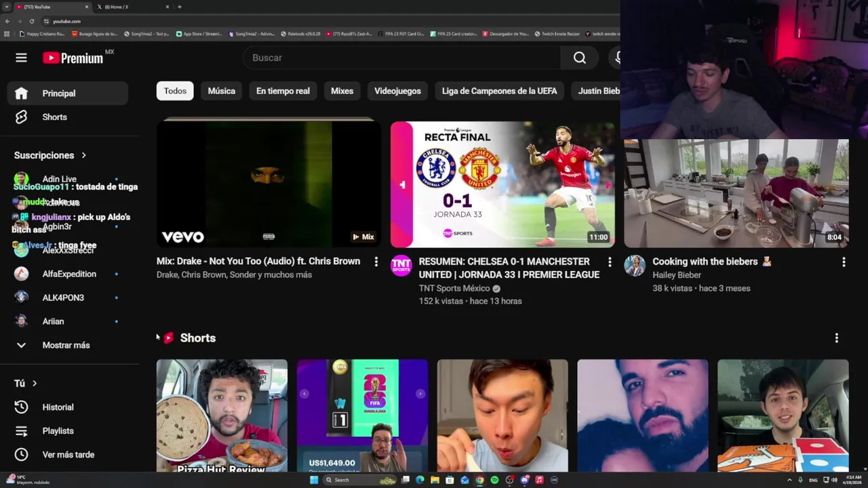Play the Drake vevo mix thumbnail
This screenshot has height=488, width=868.
click(x=269, y=183)
